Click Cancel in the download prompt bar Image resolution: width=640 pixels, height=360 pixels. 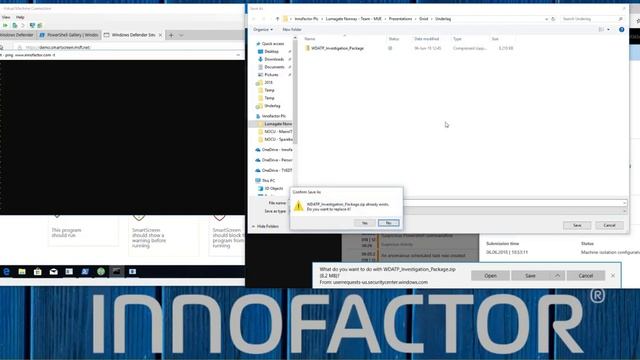pos(586,276)
